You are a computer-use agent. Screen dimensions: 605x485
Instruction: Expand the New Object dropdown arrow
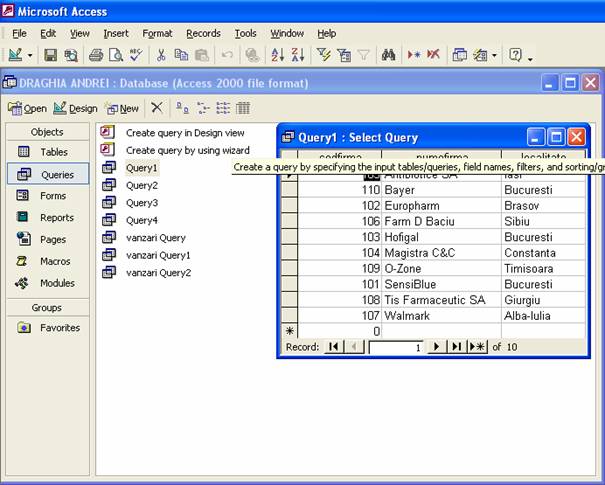click(x=494, y=56)
